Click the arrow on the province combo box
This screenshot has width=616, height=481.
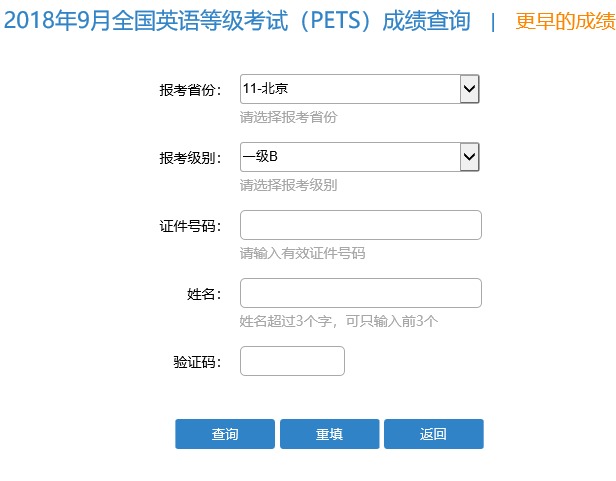pyautogui.click(x=470, y=90)
